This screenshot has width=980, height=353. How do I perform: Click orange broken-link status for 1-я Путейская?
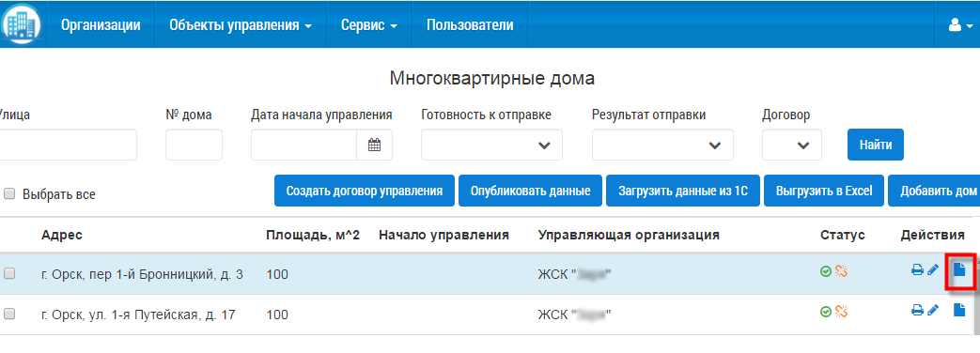pyautogui.click(x=841, y=311)
